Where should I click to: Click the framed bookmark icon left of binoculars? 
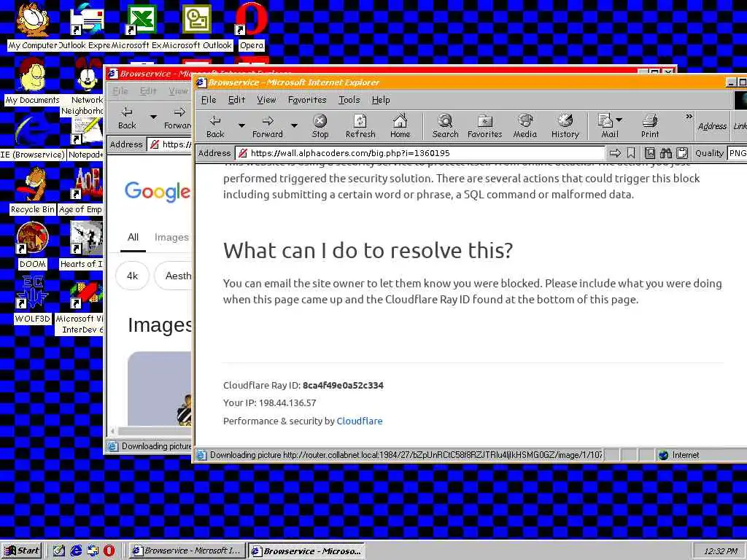(x=650, y=153)
